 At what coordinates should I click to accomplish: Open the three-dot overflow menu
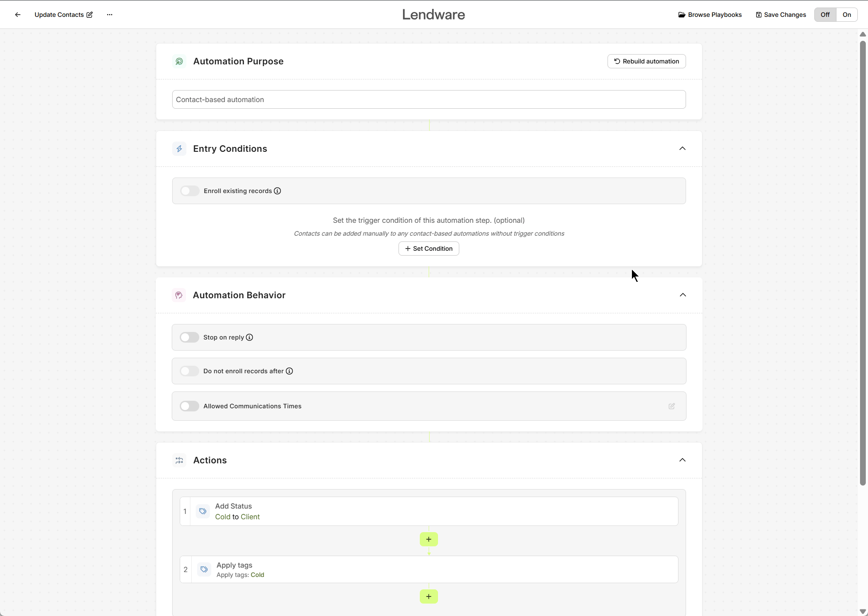109,14
